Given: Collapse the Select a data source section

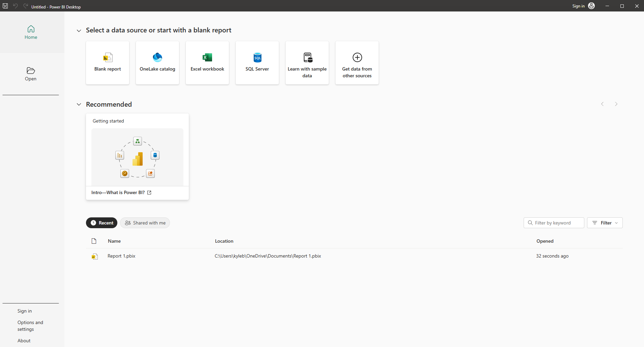Looking at the screenshot, I should click(79, 31).
